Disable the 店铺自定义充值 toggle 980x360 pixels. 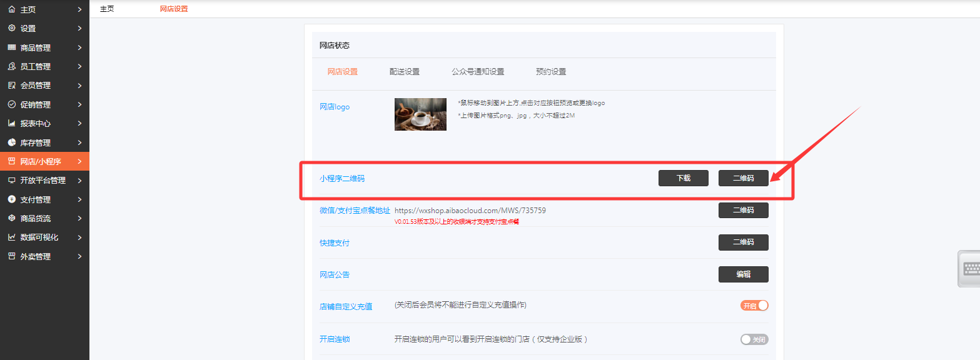tap(754, 306)
